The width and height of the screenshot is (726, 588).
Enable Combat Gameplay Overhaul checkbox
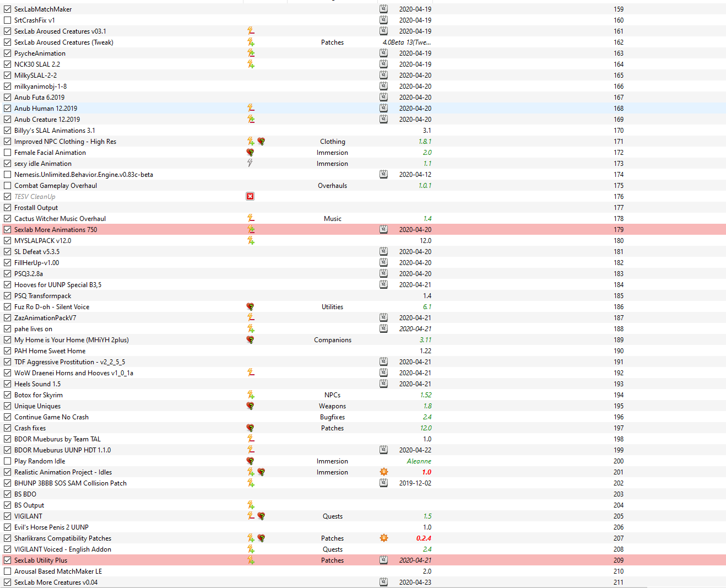coord(7,186)
